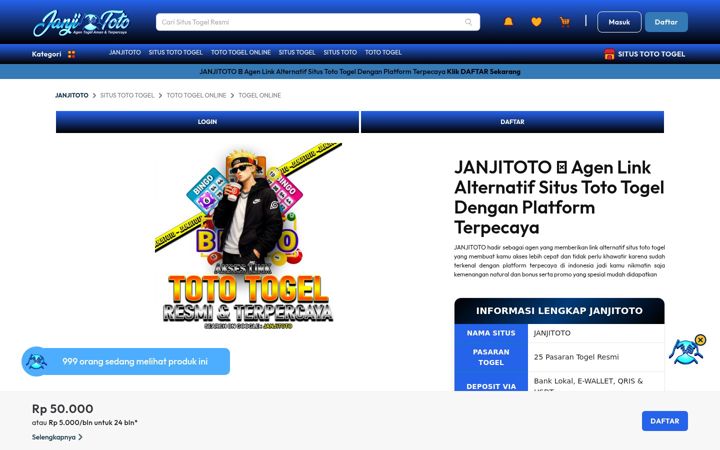Open the Toto Togel product image
The width and height of the screenshot is (720, 450).
click(x=248, y=236)
